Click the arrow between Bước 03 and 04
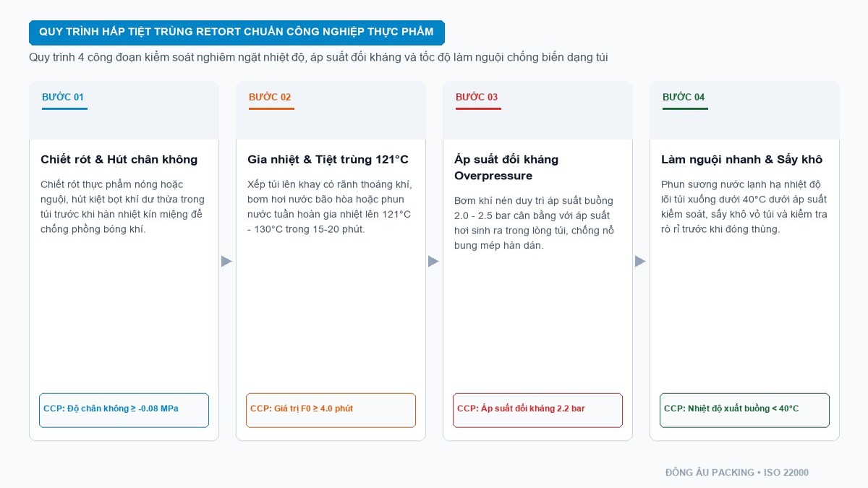868x488 pixels. tap(641, 261)
